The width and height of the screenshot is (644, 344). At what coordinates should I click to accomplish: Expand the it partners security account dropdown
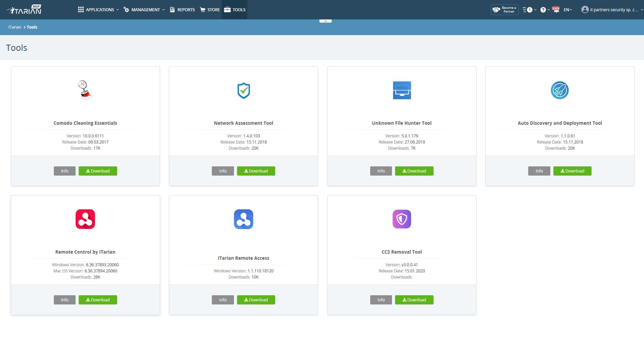point(616,10)
